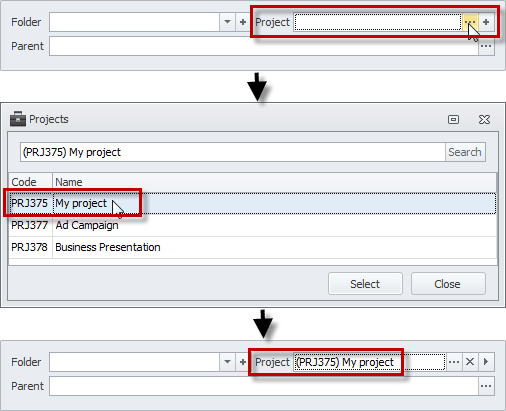Click the Search button in Projects
Image resolution: width=506 pixels, height=411 pixels.
click(465, 152)
